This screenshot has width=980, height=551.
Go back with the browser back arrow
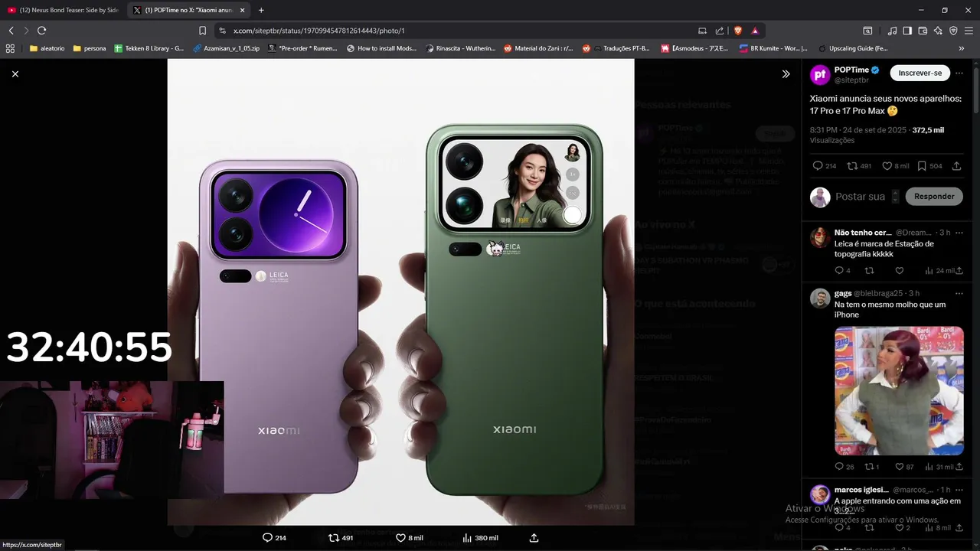click(x=11, y=31)
